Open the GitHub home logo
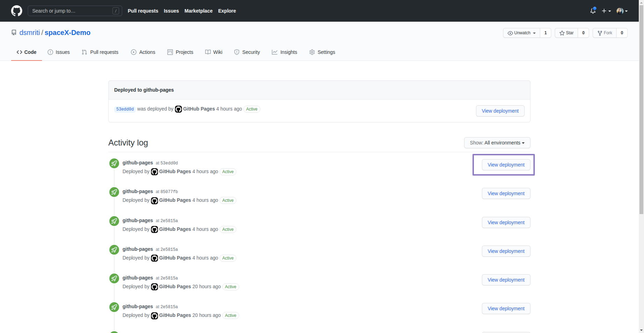The height and width of the screenshot is (333, 644). pos(16,11)
